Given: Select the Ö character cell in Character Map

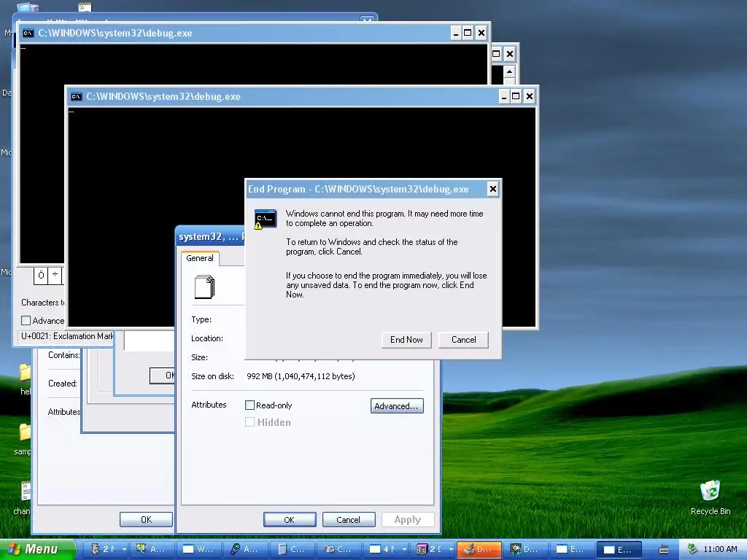Looking at the screenshot, I should tap(41, 275).
